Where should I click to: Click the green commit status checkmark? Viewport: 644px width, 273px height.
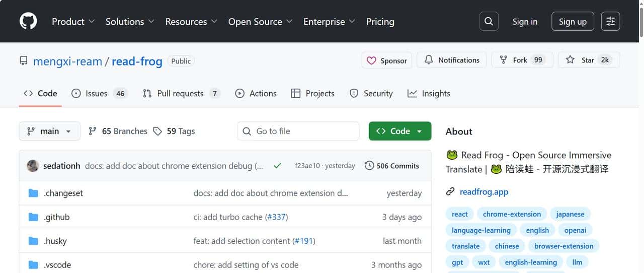[277, 166]
